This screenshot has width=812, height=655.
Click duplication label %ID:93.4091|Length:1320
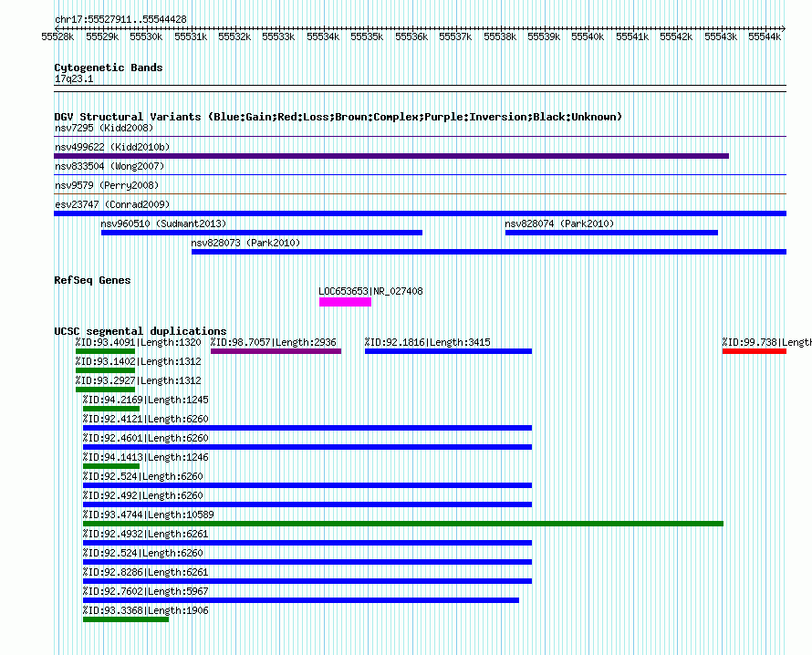(x=139, y=342)
